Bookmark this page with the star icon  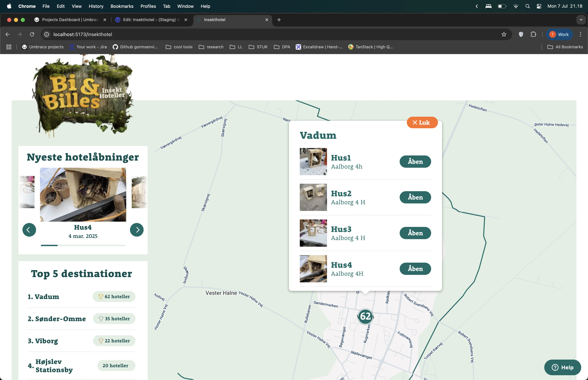(x=504, y=34)
